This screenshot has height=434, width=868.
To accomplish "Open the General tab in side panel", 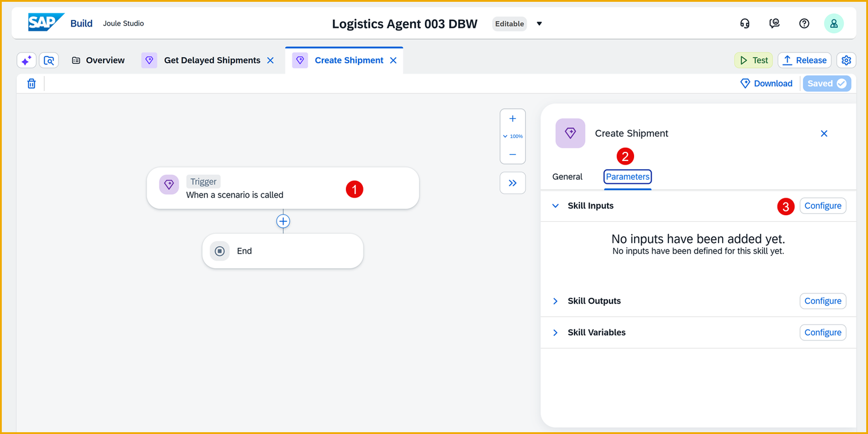I will [x=567, y=177].
